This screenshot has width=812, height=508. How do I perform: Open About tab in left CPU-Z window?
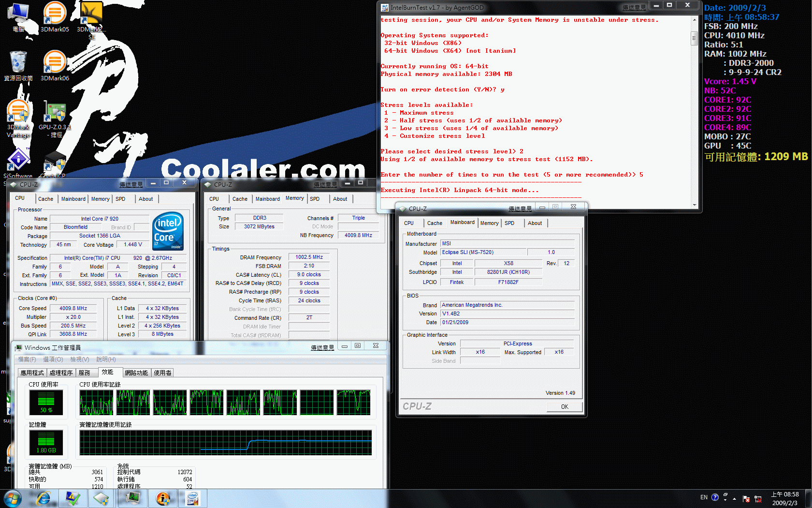146,199
